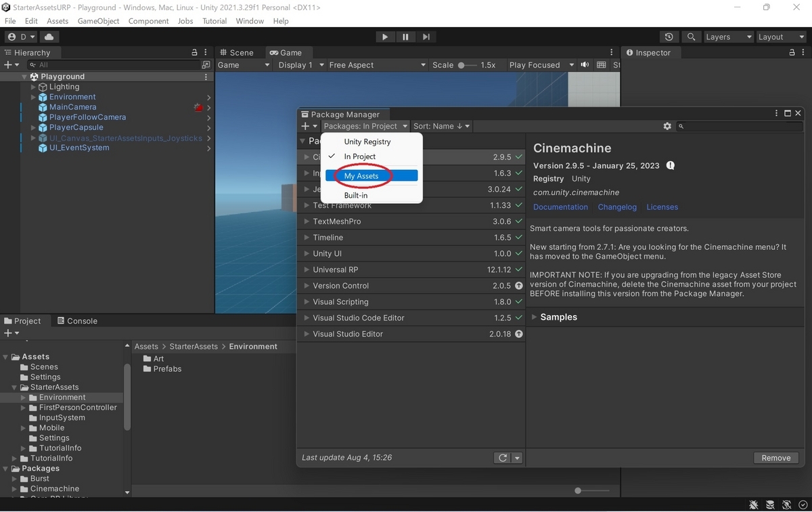Select My Assets in the dropdown
Screen dimensions: 812x512
click(371, 175)
